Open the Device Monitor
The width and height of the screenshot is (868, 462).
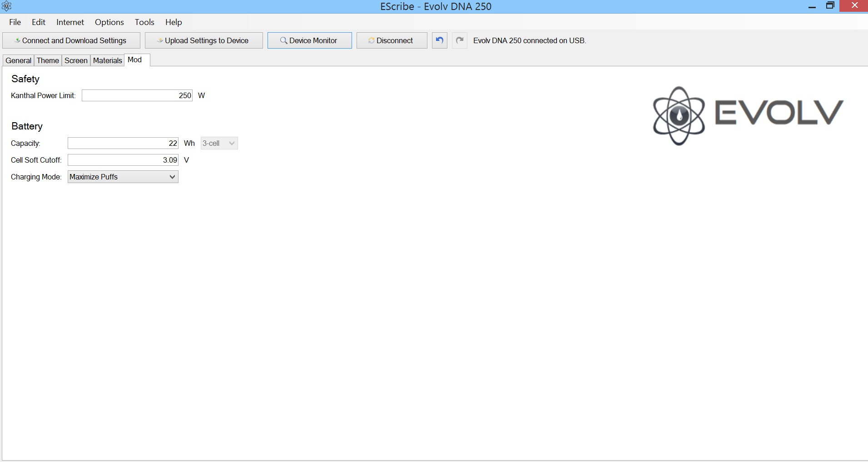[310, 40]
